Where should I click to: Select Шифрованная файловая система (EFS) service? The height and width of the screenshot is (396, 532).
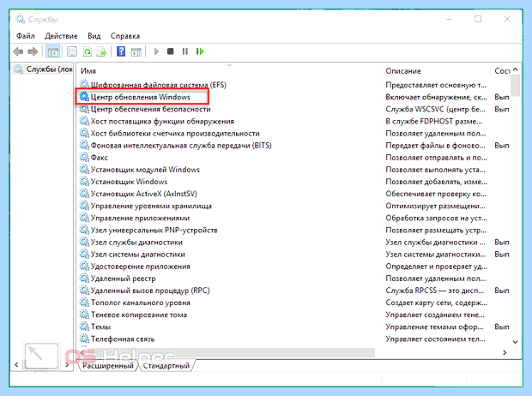click(159, 85)
